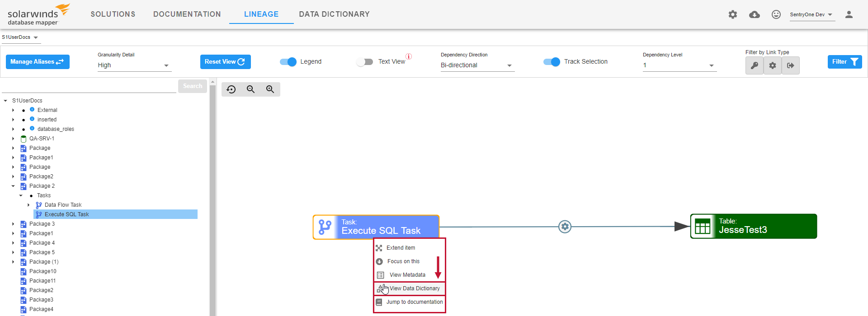Switch to the Data Dictionary tab
Viewport: 868px width, 316px height.
pos(335,14)
